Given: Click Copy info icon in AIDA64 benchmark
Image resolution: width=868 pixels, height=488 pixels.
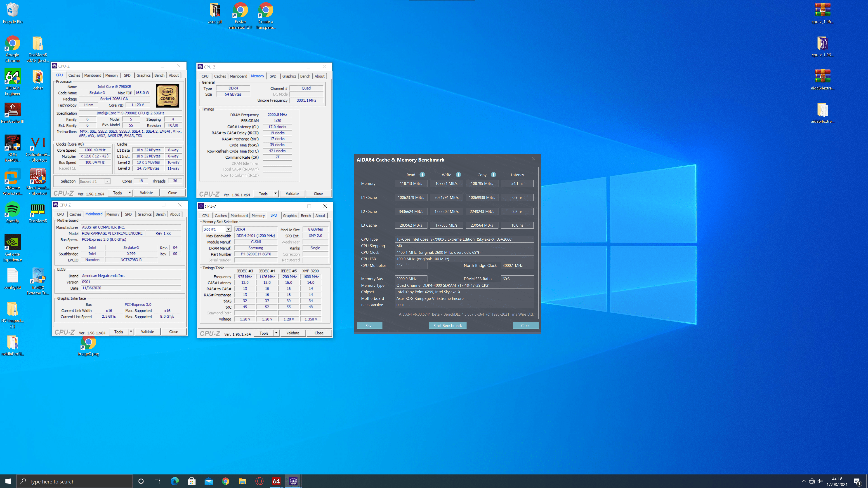Looking at the screenshot, I should pos(493,174).
